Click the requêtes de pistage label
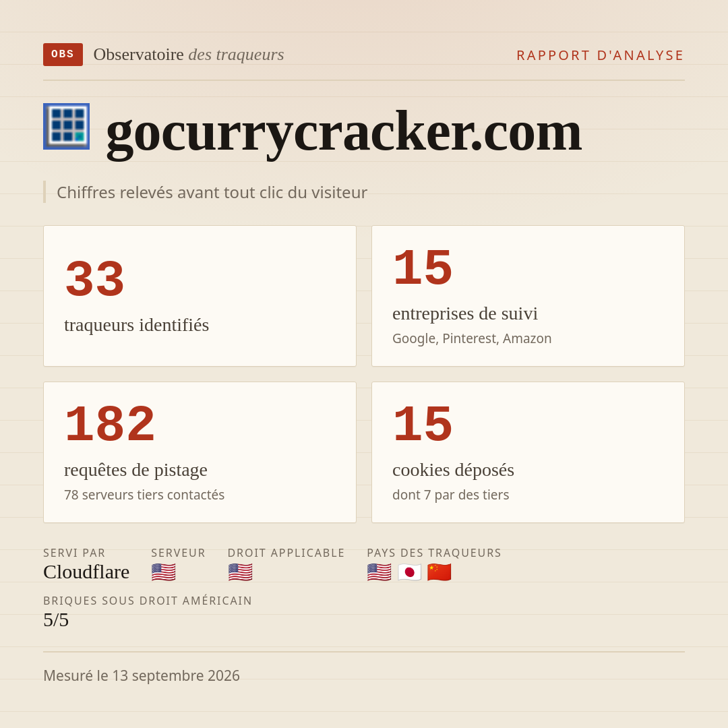The image size is (728, 728). tap(135, 470)
